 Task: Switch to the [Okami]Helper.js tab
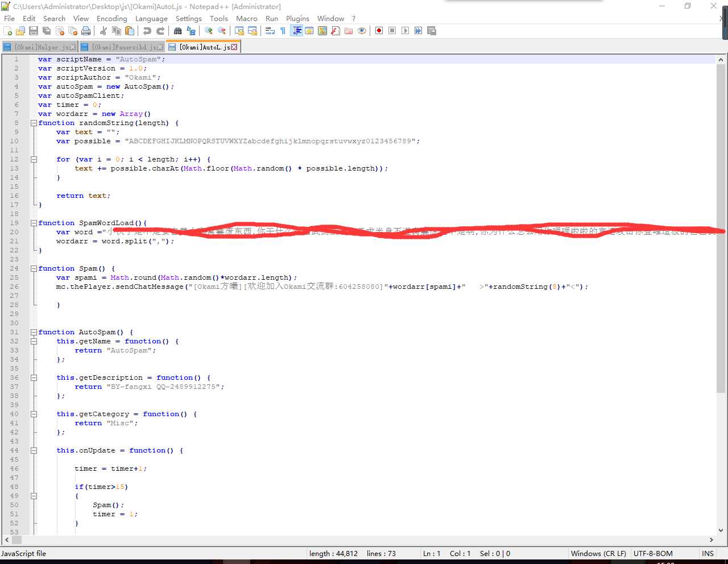[x=40, y=47]
